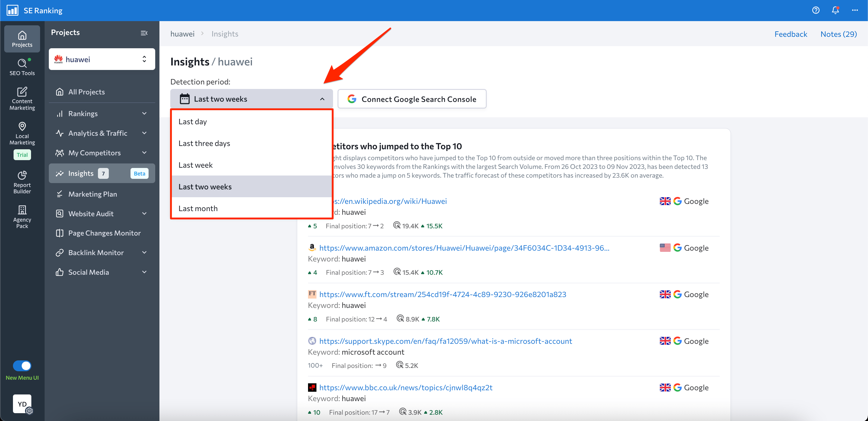Open the ft.com stream link
The image size is (868, 421).
click(442, 294)
